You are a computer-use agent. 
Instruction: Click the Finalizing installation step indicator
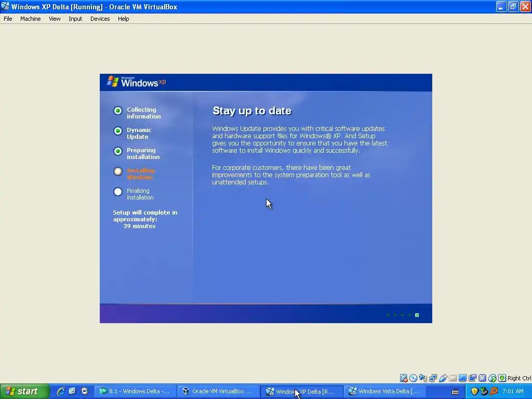click(x=118, y=192)
